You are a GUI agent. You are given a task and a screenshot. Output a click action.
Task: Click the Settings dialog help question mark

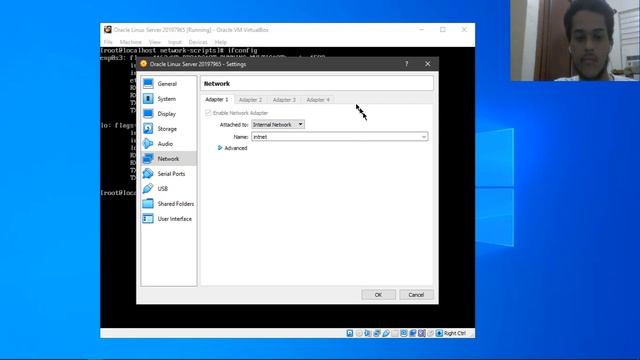pos(407,64)
